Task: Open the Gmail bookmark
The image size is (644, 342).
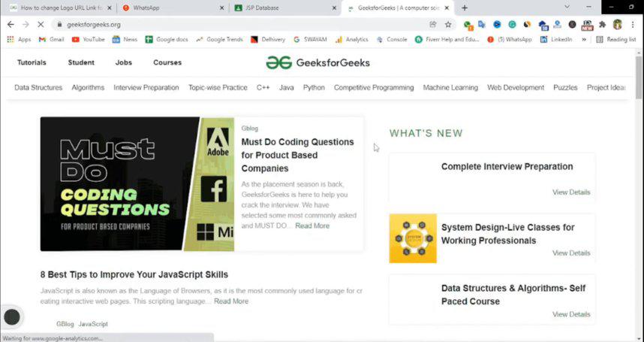Action: pos(51,39)
